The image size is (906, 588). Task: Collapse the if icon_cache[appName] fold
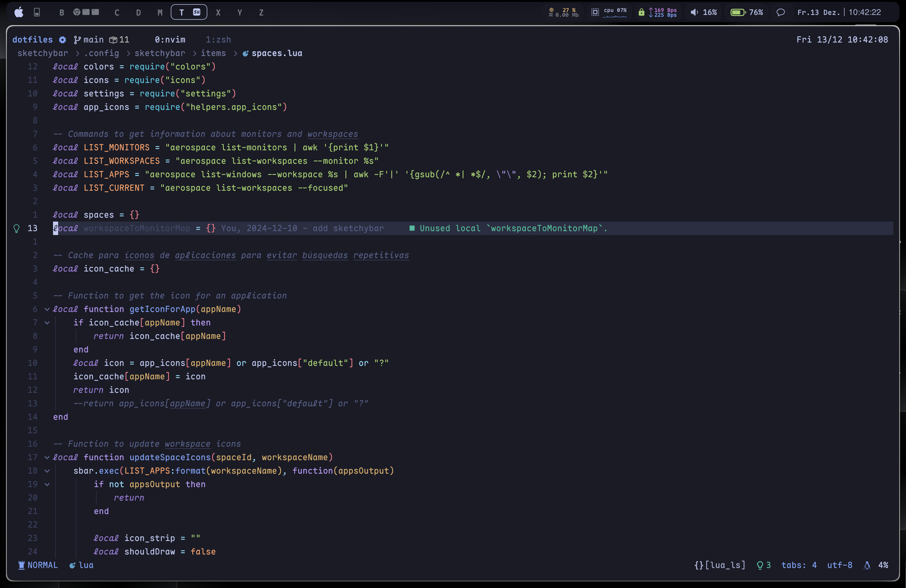point(47,322)
